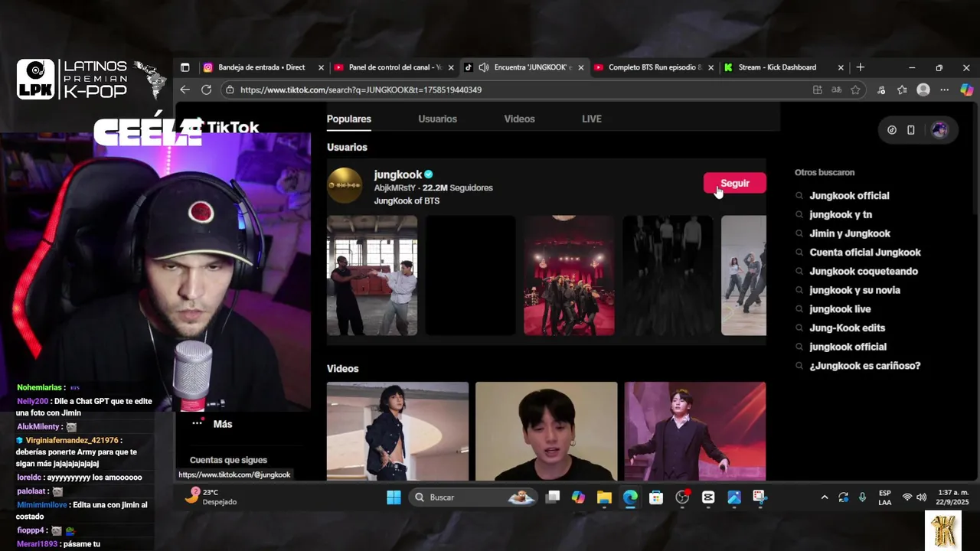Open the Copilot sidebar icon
The height and width of the screenshot is (551, 980).
pyautogui.click(x=966, y=90)
